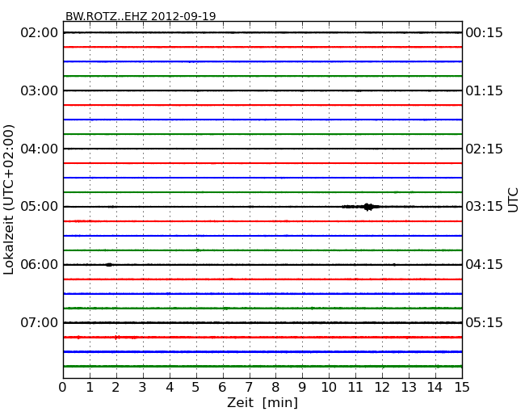
Task: Click the plot title BW.ROTZ..EHZ 2012-09-19
Action: click(x=141, y=16)
